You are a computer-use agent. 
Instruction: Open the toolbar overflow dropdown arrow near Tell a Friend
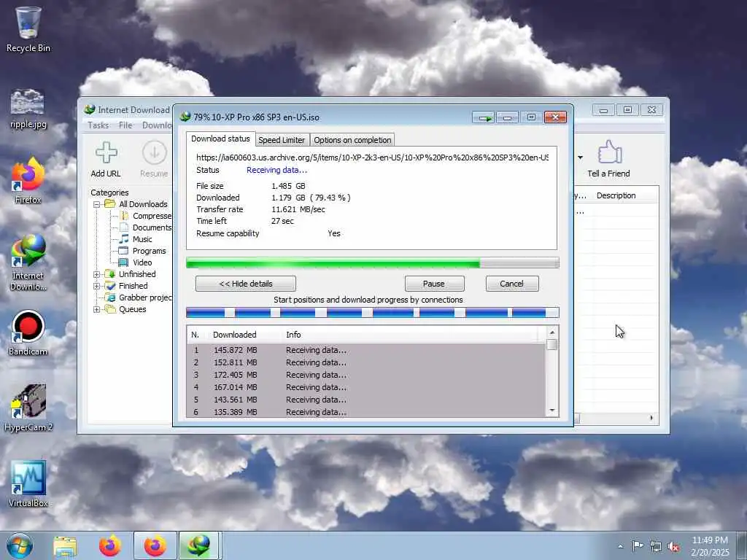pos(580,157)
